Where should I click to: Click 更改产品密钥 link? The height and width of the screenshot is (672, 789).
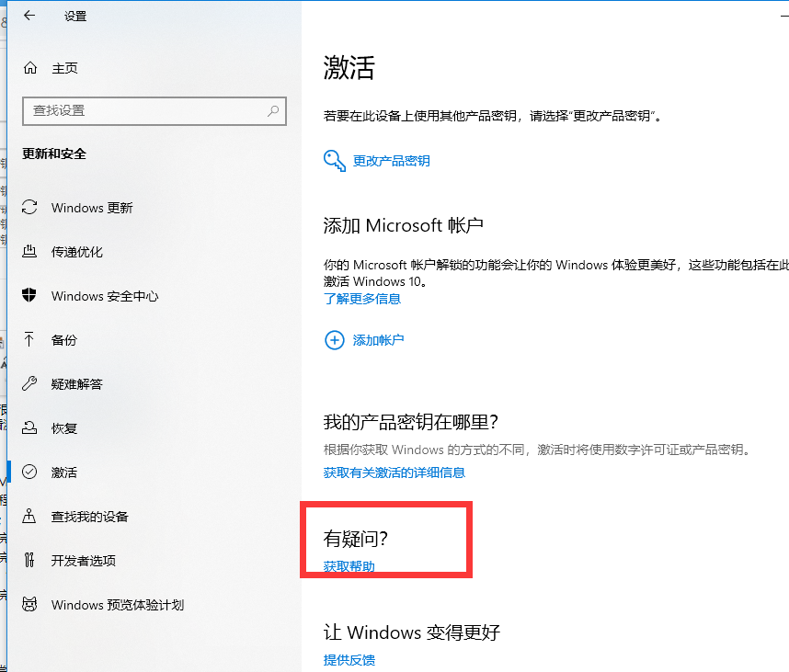392,161
